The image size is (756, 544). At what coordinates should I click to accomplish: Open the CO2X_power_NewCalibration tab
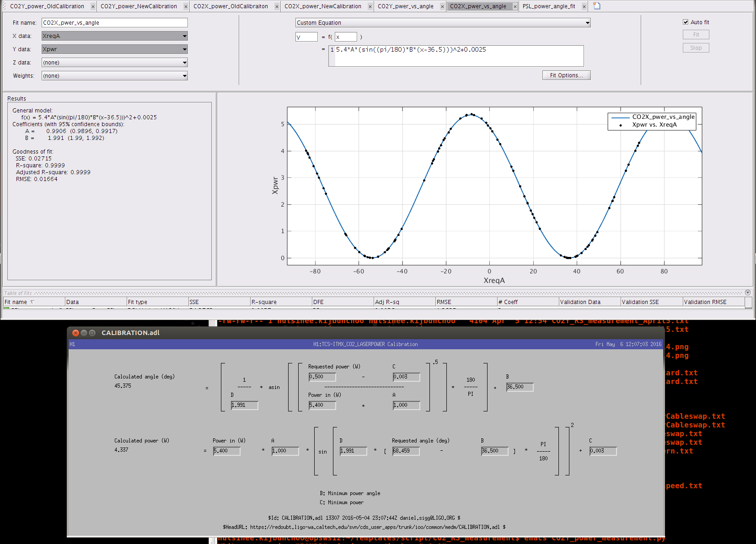click(x=323, y=6)
